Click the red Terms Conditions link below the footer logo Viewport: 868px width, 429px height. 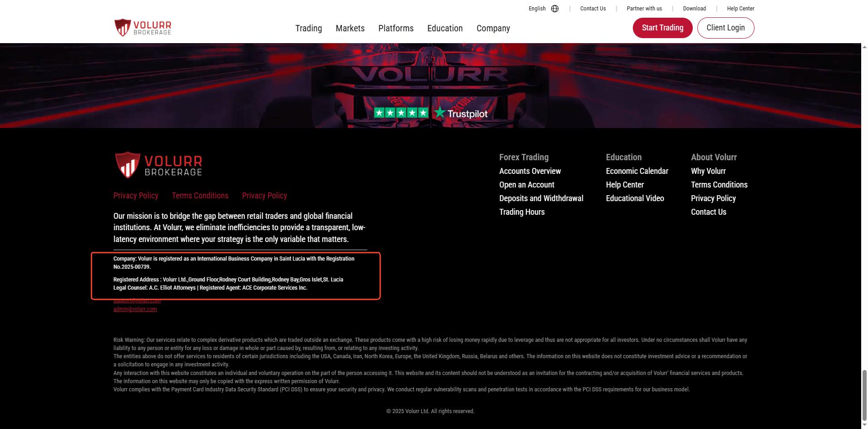coord(200,196)
